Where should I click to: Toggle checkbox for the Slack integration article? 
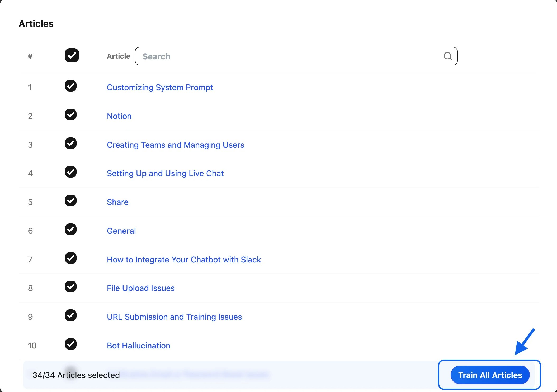point(70,258)
